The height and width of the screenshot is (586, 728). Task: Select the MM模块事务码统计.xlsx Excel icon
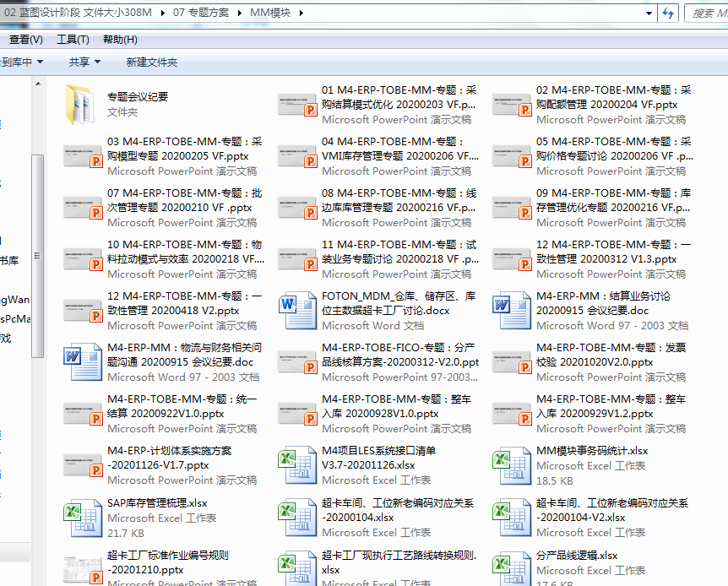[x=511, y=465]
